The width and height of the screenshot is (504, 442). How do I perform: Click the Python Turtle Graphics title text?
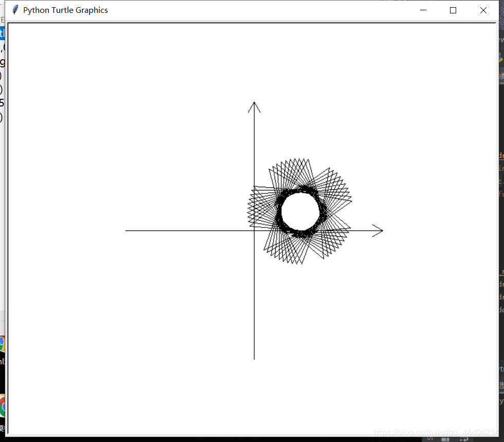[66, 10]
